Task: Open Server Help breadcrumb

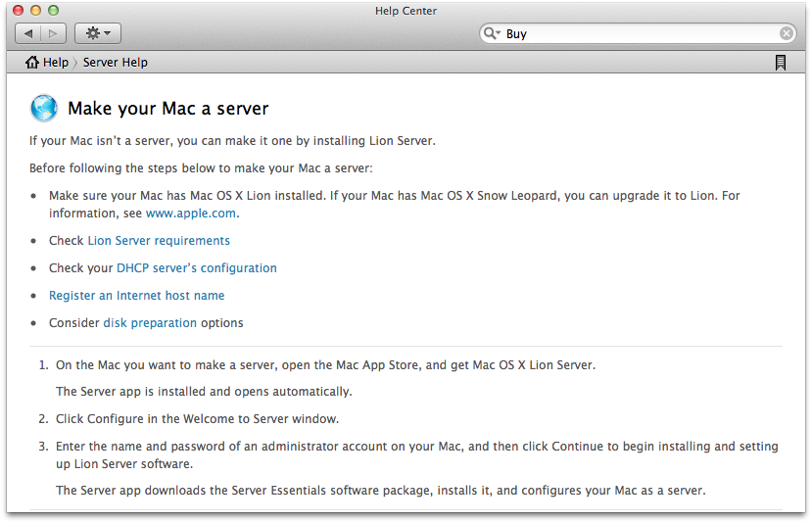Action: 115,63
